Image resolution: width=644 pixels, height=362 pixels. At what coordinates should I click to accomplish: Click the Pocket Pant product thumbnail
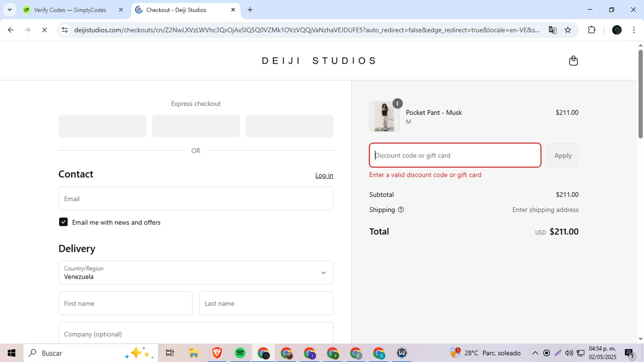click(x=384, y=117)
